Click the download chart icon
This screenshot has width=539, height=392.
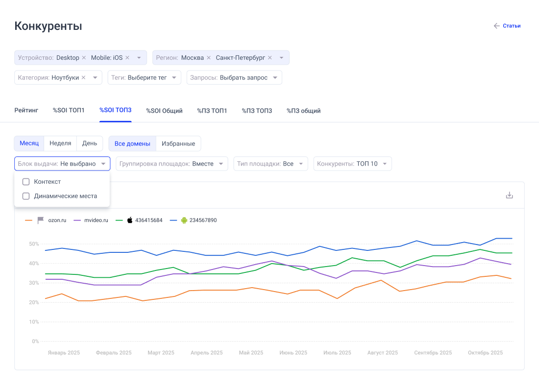point(509,195)
